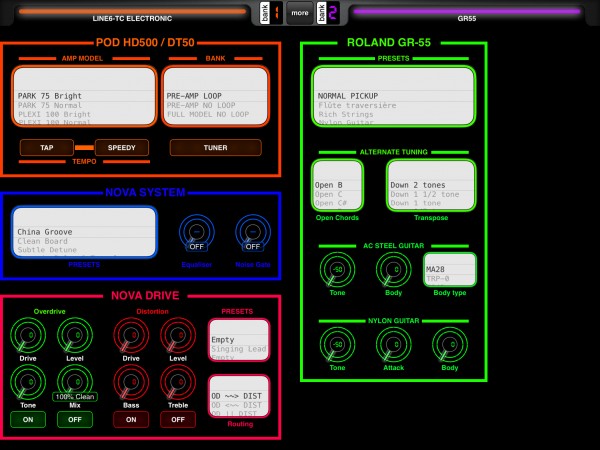Adjust Nylon Guitar Attack knob
600x450 pixels.
coord(394,344)
